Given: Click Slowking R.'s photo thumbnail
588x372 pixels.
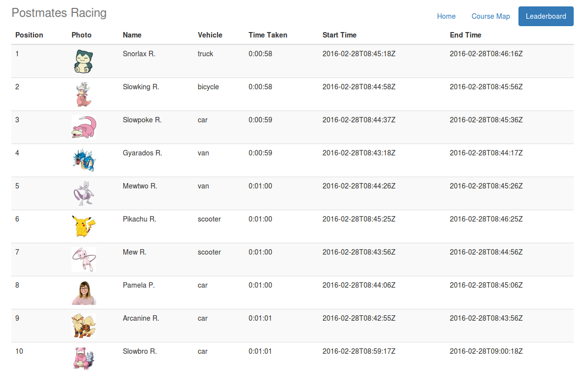Looking at the screenshot, I should tap(84, 94).
